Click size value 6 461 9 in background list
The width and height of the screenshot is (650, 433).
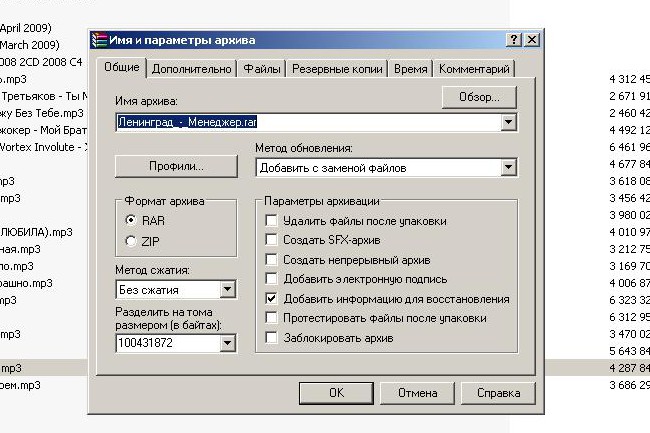click(629, 147)
